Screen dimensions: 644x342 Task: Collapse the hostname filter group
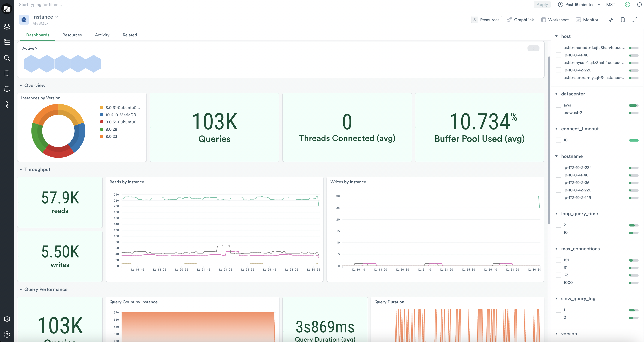tap(556, 156)
